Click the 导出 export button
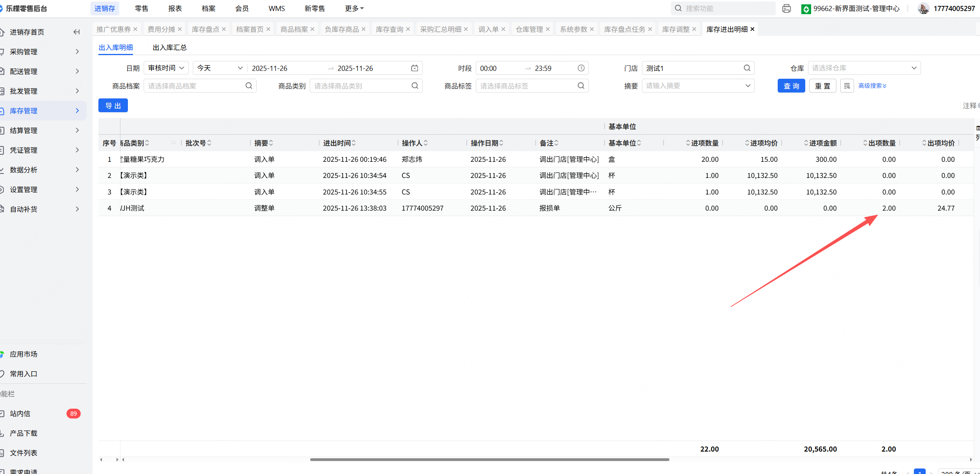Screen dimensions: 980x474 click(x=113, y=106)
